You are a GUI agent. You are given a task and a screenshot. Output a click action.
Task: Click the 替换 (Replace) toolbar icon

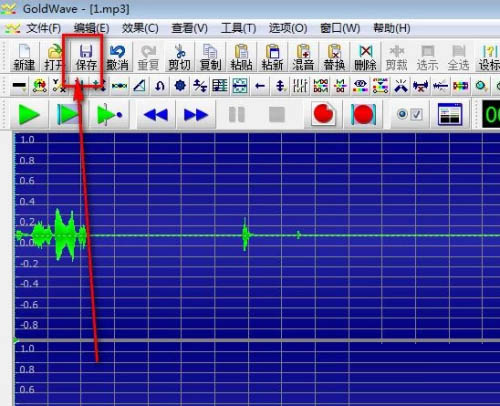click(334, 57)
